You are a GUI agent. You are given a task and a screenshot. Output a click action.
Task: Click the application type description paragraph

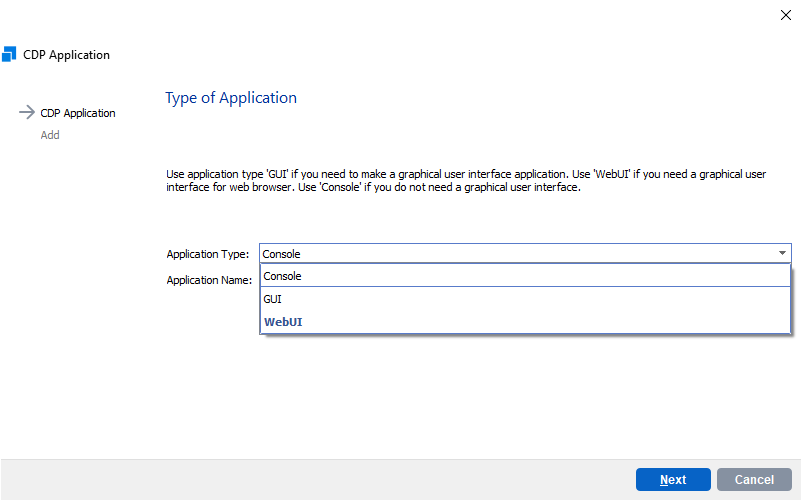click(465, 181)
